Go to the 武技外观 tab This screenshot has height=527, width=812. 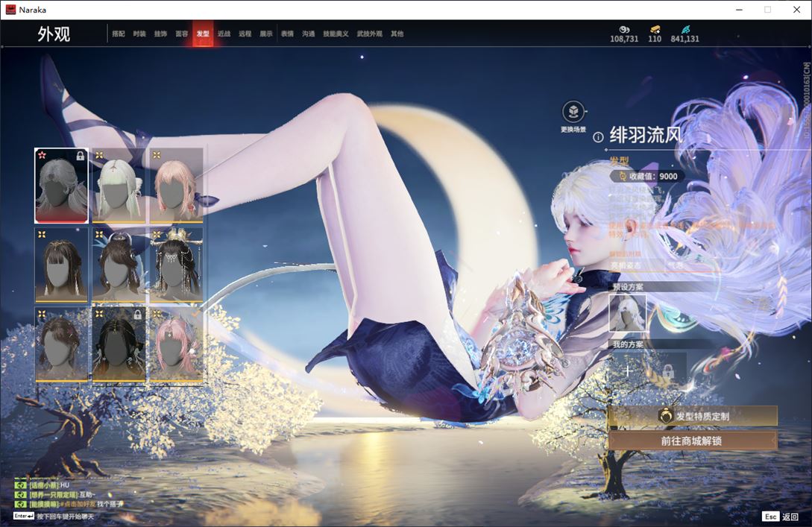tap(370, 34)
